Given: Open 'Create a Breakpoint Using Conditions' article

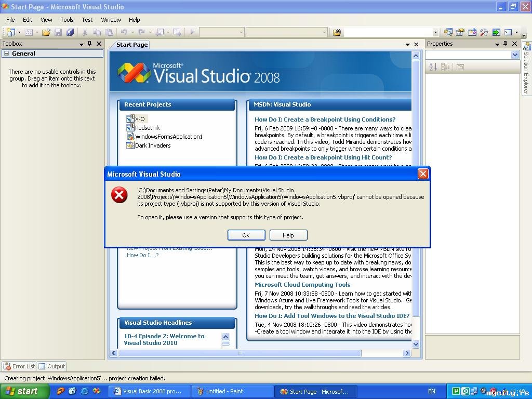Looking at the screenshot, I should point(325,119).
